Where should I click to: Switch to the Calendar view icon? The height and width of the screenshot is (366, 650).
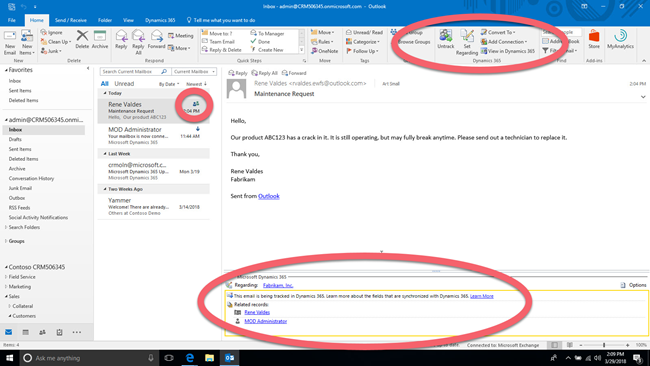coord(26,332)
